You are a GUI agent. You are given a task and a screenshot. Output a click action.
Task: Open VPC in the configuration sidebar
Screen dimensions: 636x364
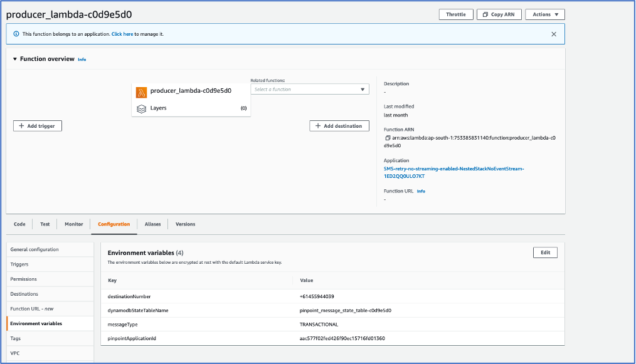tap(50, 353)
